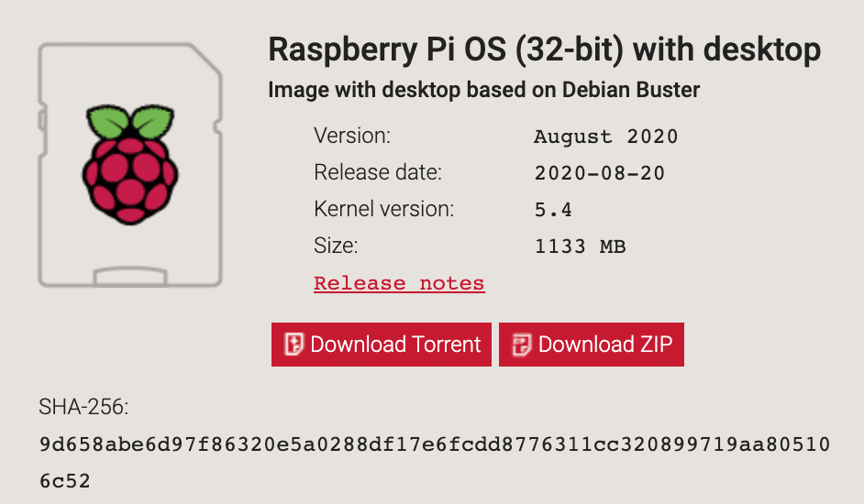Click the Download Torrent button
Screen dimensions: 864x504
tap(382, 345)
